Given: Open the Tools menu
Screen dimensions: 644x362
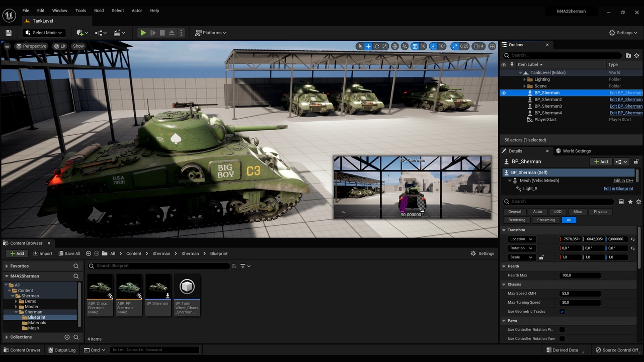Looking at the screenshot, I should click(x=80, y=11).
